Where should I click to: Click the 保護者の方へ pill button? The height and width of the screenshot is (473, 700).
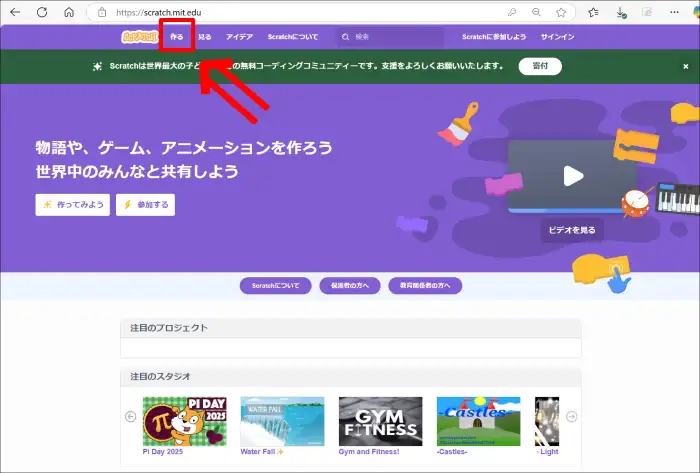coord(350,286)
